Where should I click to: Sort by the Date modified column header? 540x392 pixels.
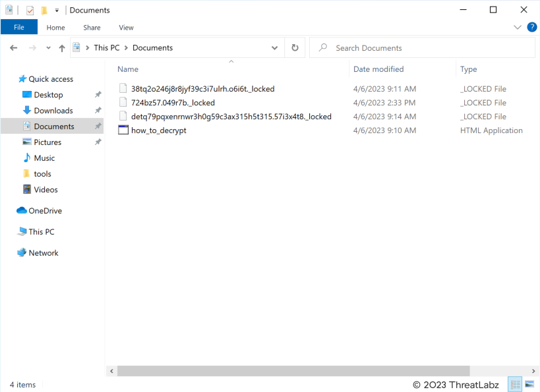(378, 69)
